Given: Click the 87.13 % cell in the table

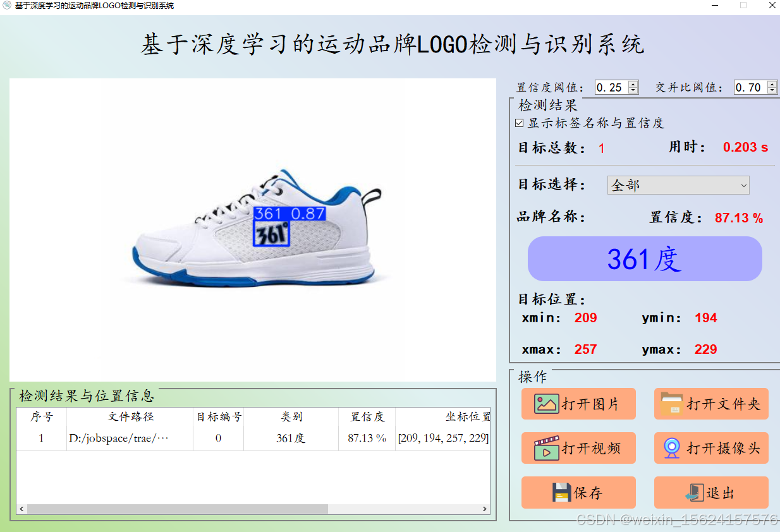Looking at the screenshot, I should click(367, 438).
